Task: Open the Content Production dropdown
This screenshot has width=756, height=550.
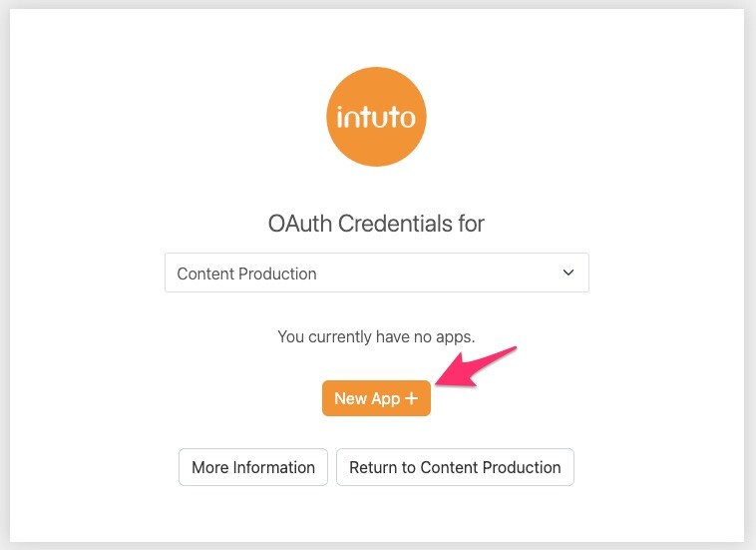Action: tap(376, 273)
